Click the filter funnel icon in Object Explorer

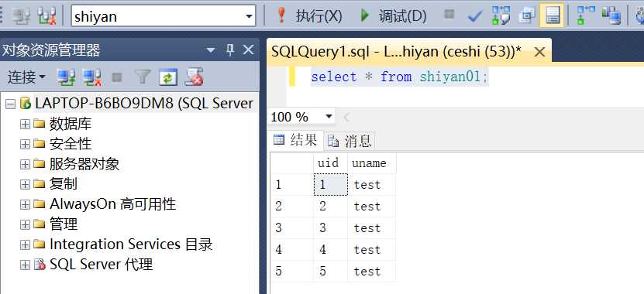[143, 77]
